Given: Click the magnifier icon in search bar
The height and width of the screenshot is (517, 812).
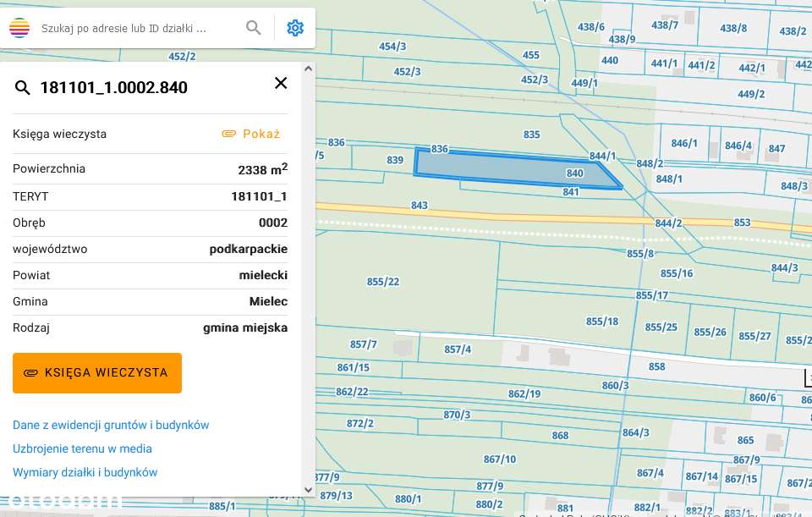Looking at the screenshot, I should pyautogui.click(x=254, y=28).
